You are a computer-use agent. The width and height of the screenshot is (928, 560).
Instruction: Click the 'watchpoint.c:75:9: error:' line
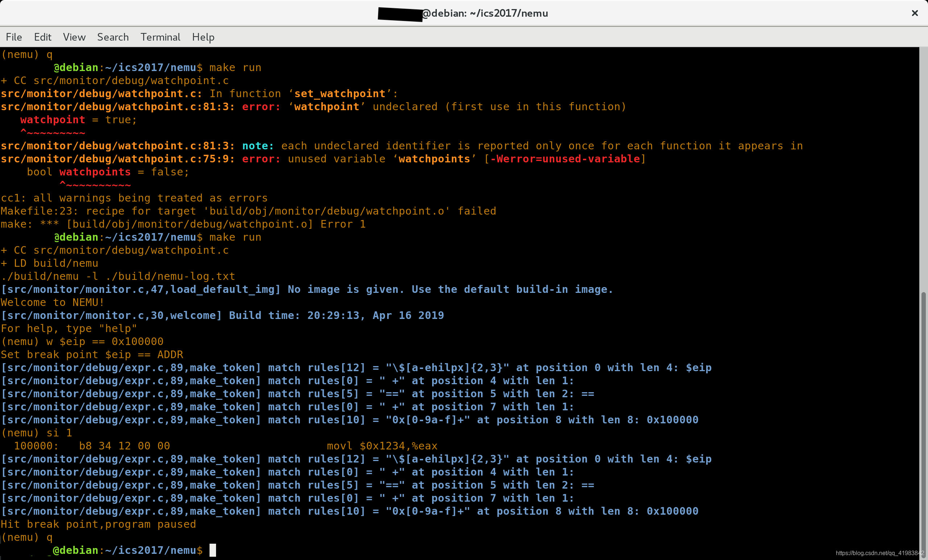pyautogui.click(x=323, y=159)
